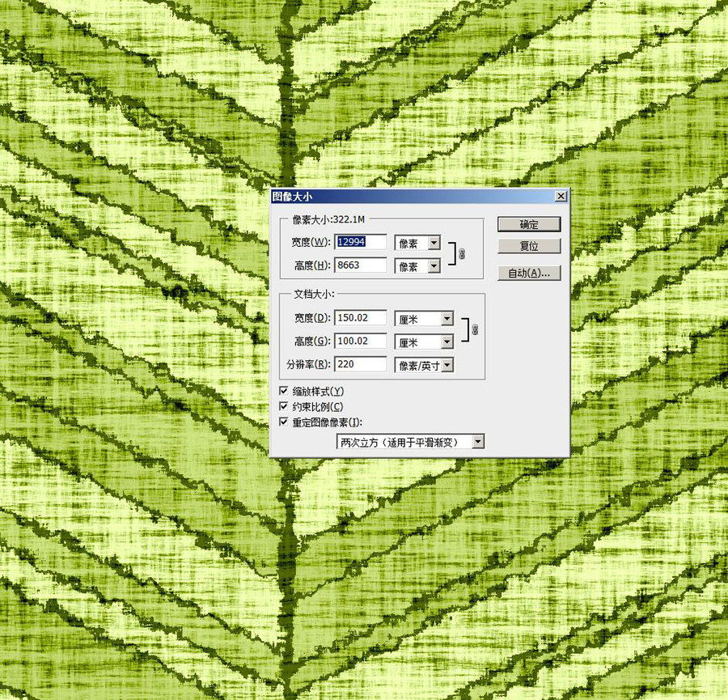Click the chain link icon beside document size
Screen dimensions: 728x700
475,330
